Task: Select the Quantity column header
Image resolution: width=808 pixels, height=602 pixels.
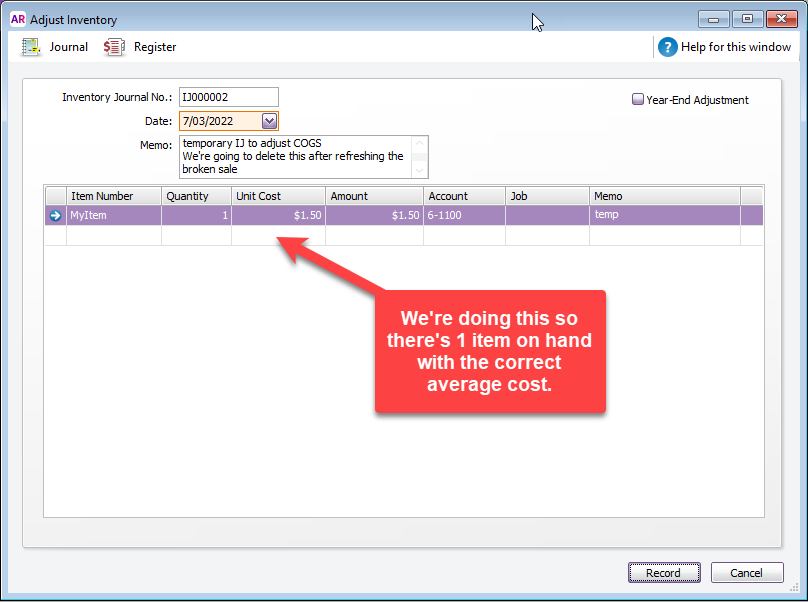Action: (196, 196)
